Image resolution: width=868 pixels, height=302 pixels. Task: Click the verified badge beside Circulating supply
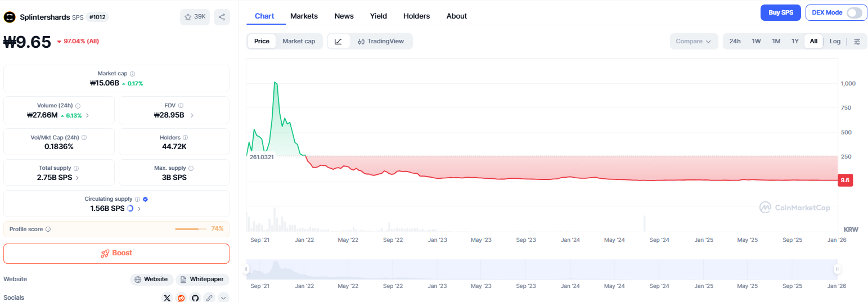pyautogui.click(x=145, y=199)
